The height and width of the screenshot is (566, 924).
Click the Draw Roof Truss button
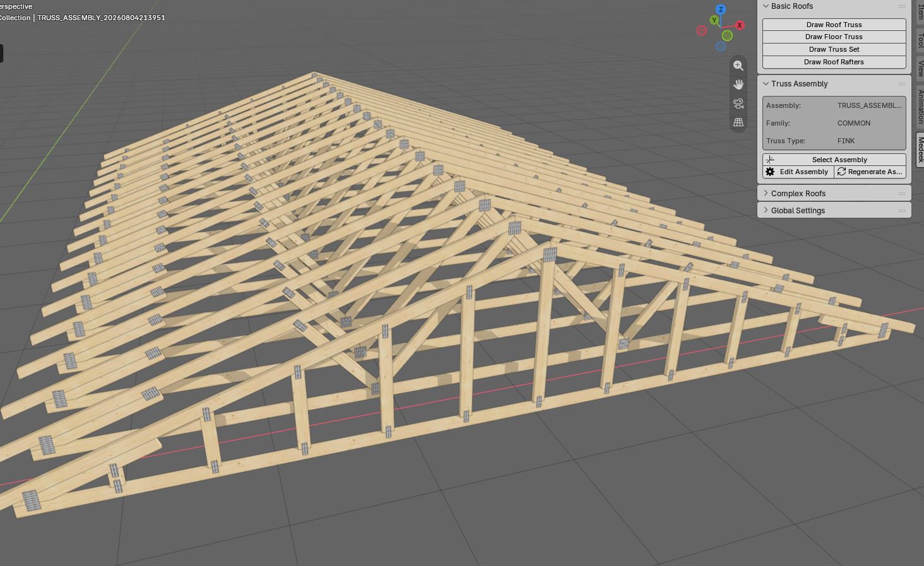(x=834, y=25)
